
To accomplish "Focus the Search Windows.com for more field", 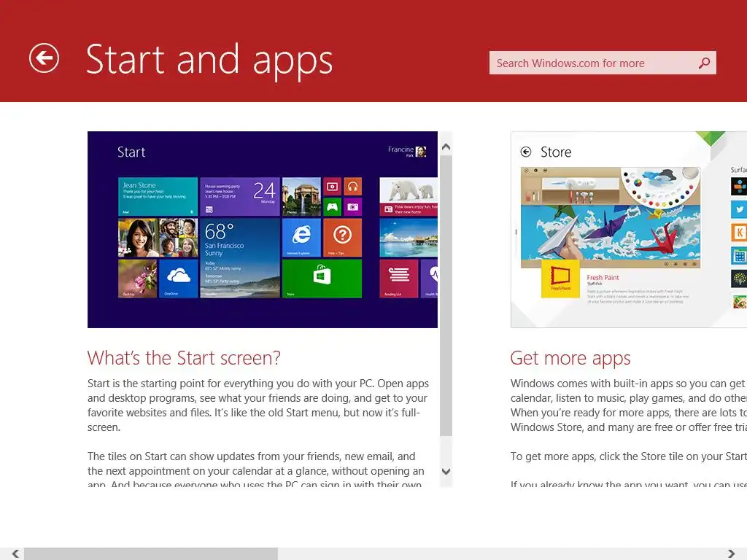I will coord(602,63).
